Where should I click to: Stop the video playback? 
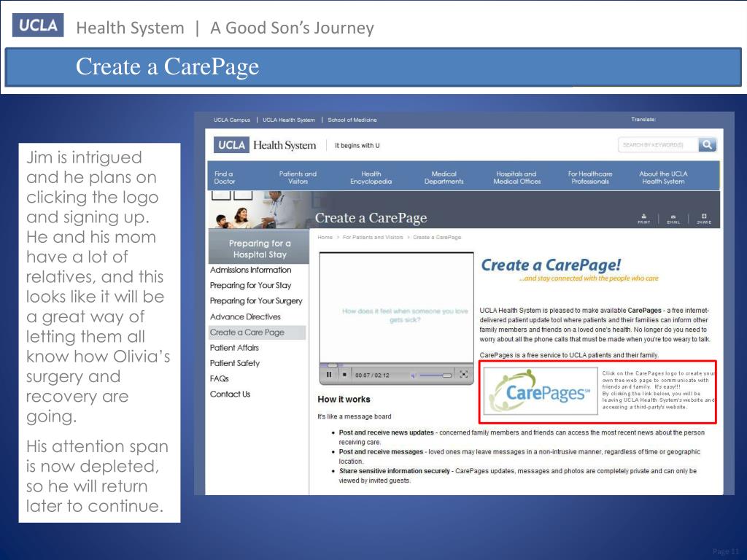tap(344, 375)
